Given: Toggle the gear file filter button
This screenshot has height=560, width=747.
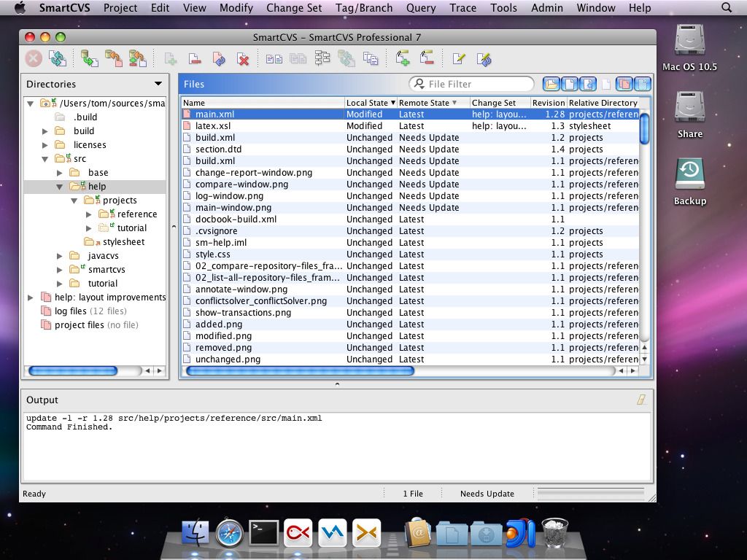Looking at the screenshot, I should pos(587,84).
